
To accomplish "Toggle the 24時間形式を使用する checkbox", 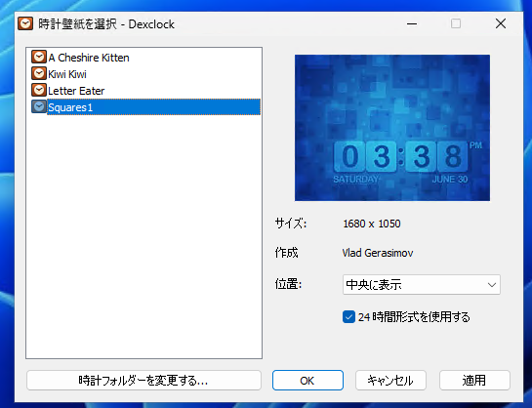I will pos(348,317).
